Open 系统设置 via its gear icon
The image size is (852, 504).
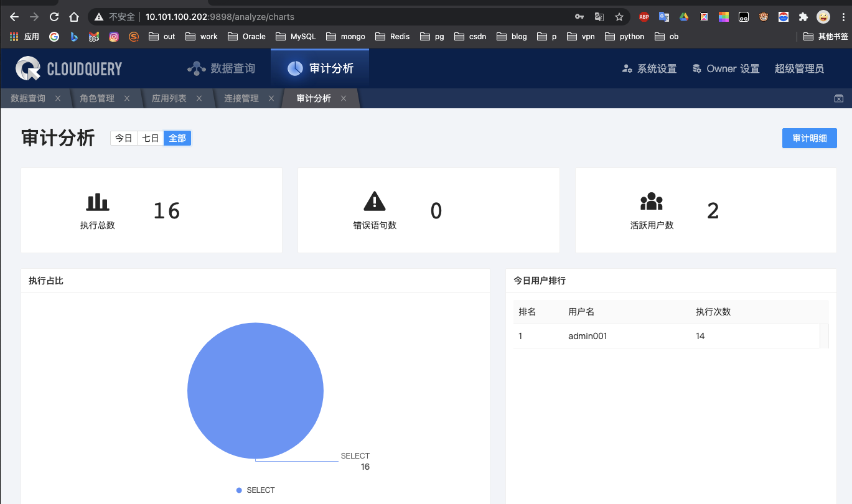[629, 69]
